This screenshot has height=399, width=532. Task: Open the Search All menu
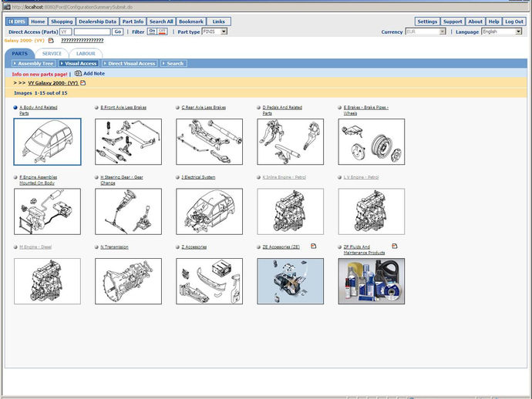coord(161,22)
